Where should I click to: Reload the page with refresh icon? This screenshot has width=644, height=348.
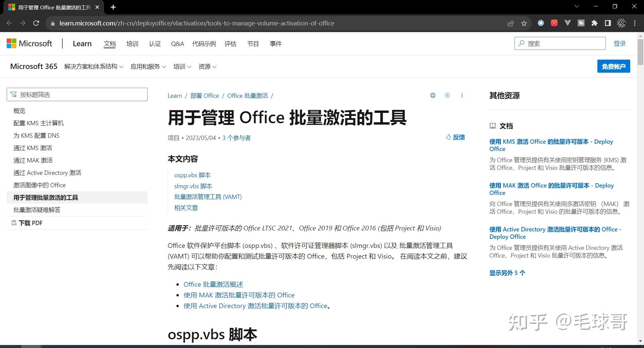[x=36, y=23]
